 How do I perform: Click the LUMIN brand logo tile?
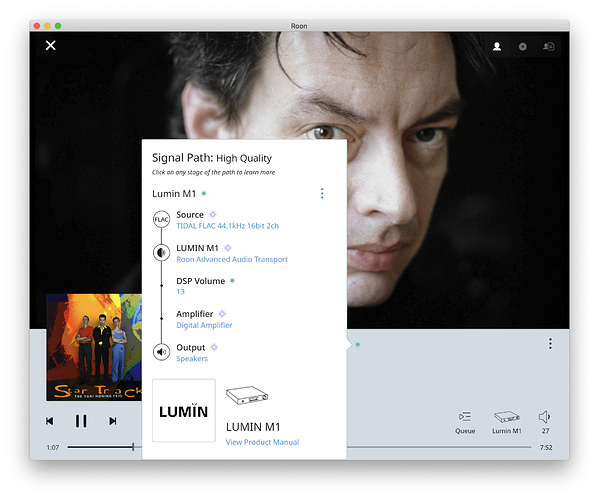(184, 410)
